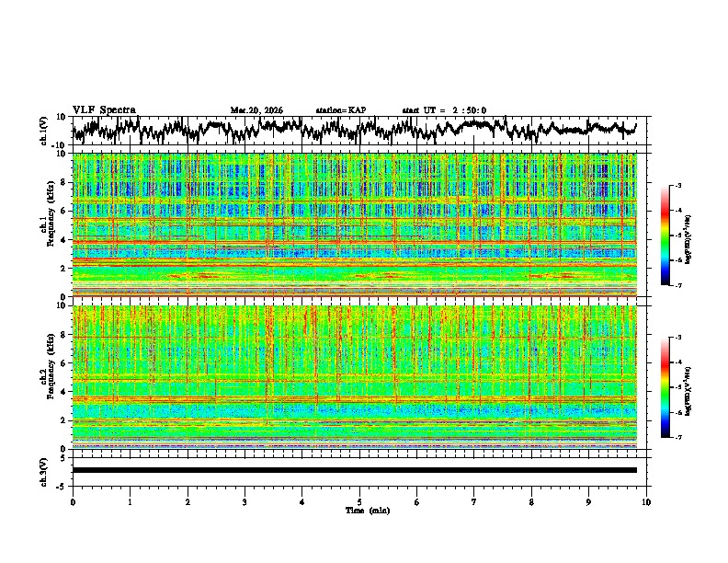The image size is (728, 563).
Task: Click ch.1 spectrogram frequency tick "8"
Action: pos(64,182)
